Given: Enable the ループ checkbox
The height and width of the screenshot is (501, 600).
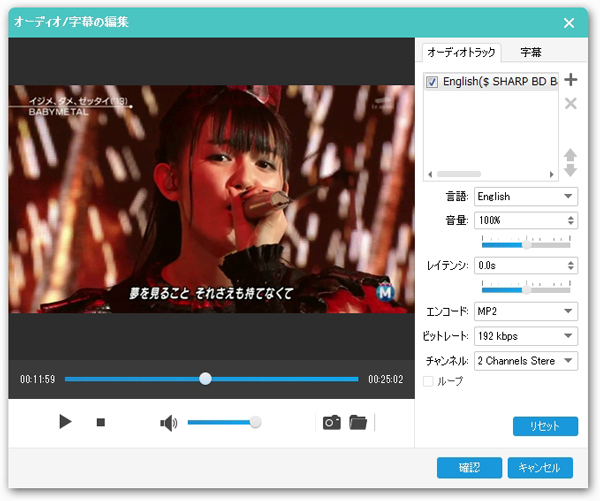Looking at the screenshot, I should [x=430, y=381].
